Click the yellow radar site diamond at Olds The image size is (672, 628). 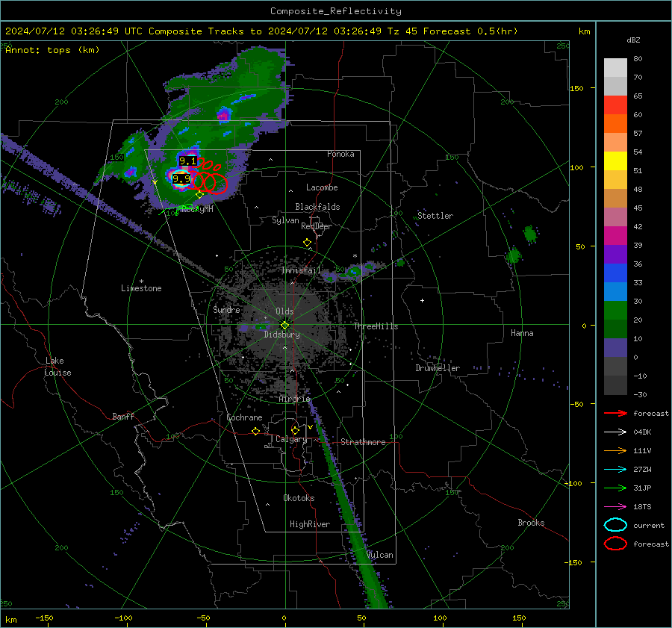click(284, 326)
